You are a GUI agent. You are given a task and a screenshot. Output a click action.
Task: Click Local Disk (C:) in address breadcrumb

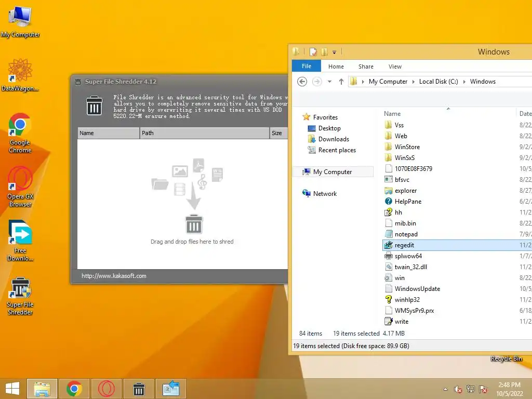pos(438,82)
